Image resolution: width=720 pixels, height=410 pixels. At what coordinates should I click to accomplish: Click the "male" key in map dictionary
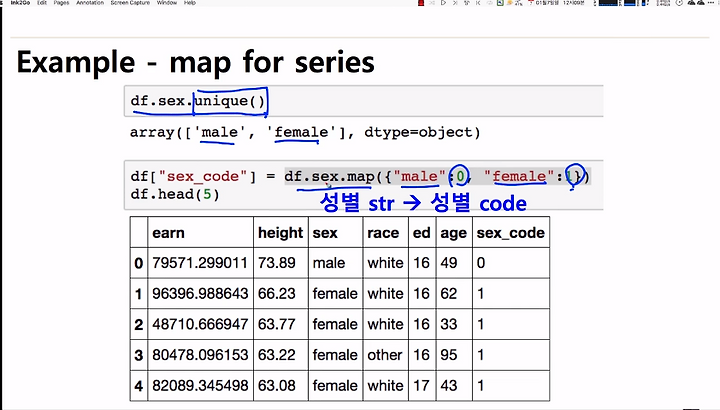(419, 176)
